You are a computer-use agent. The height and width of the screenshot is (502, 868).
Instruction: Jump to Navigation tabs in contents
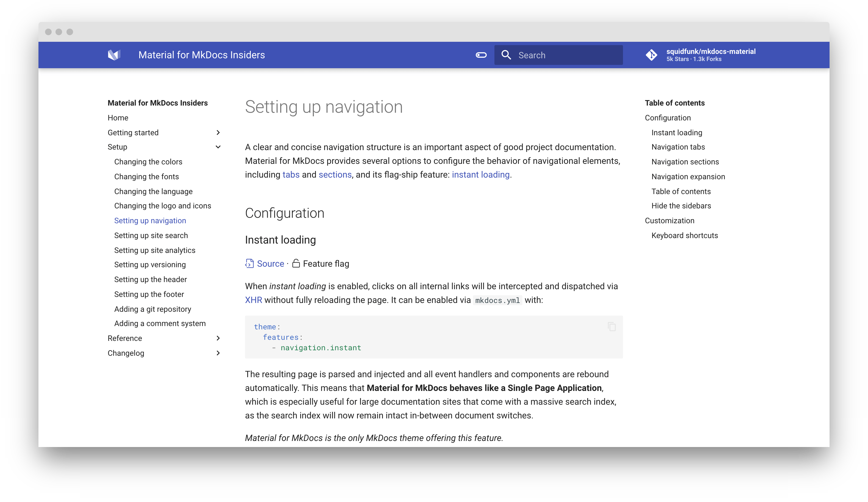[678, 147]
